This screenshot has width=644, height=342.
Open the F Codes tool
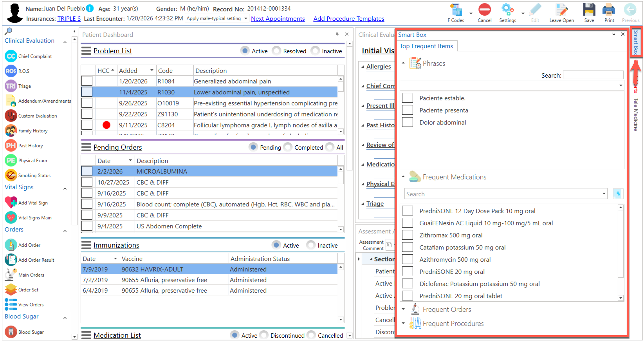click(x=456, y=11)
